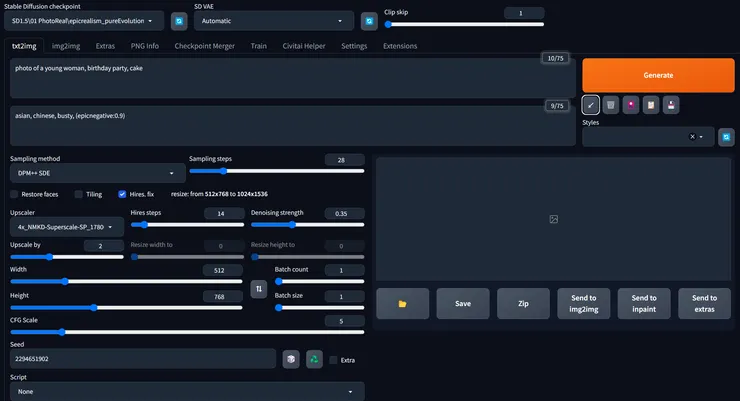
Task: Click the Sampling steps slider
Action: pyautogui.click(x=277, y=171)
